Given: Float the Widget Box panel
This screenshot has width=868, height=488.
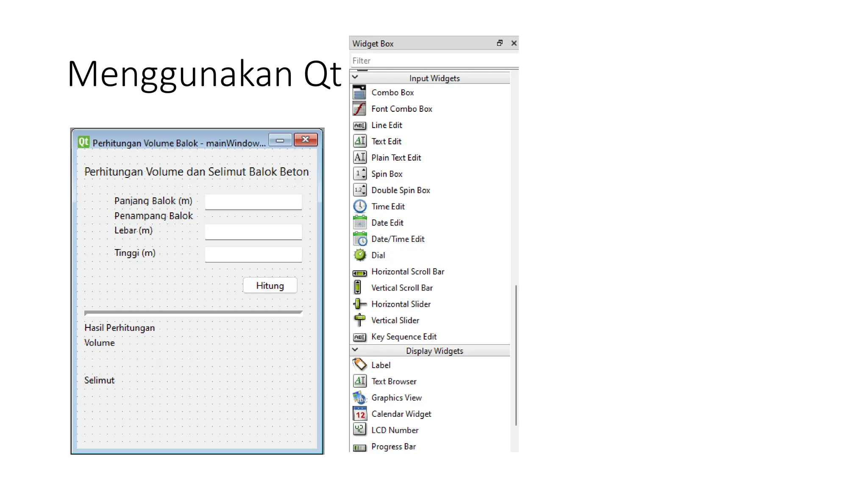Looking at the screenshot, I should pos(500,43).
